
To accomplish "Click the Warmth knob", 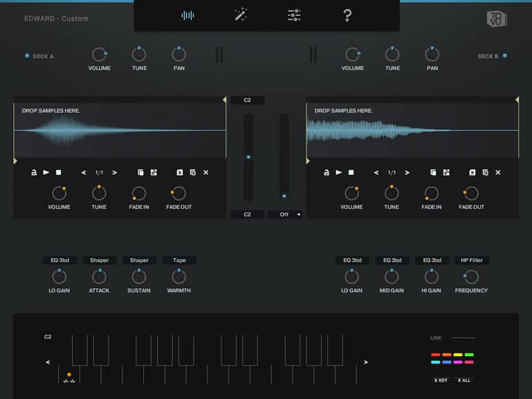I will [x=178, y=277].
